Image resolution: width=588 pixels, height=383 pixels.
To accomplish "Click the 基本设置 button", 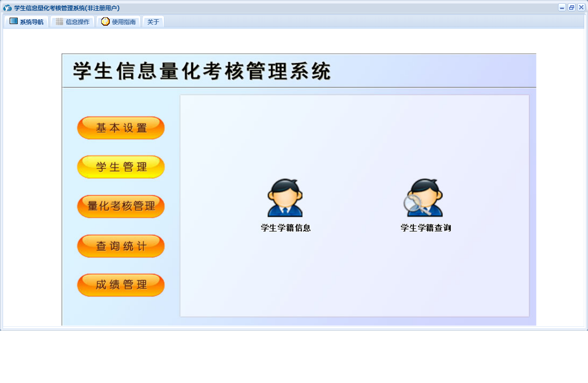I will click(x=120, y=128).
